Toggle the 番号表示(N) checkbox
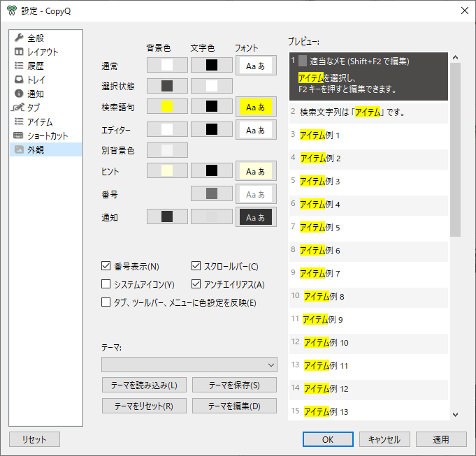This screenshot has height=456, width=476. (x=106, y=266)
